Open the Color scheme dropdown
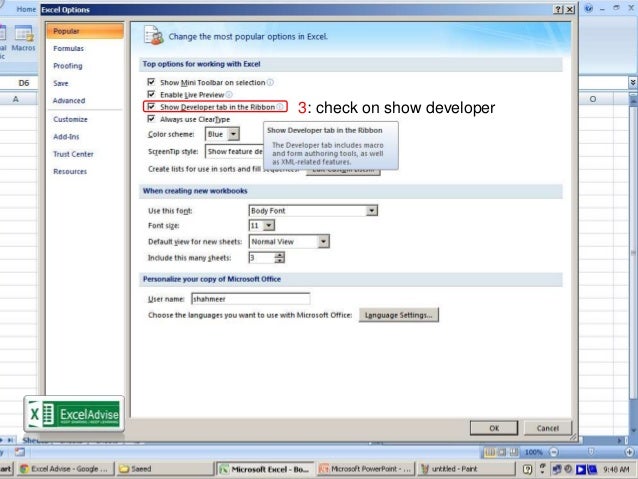Viewport: 638px width, 479px height. coord(233,134)
